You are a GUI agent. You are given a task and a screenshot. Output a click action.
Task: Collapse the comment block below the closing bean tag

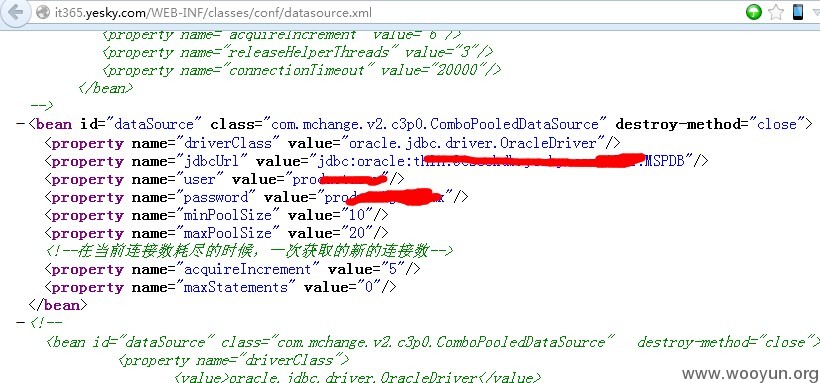click(x=20, y=323)
